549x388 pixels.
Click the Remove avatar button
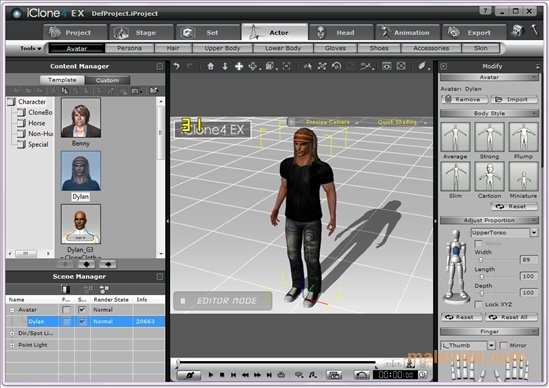pos(464,99)
